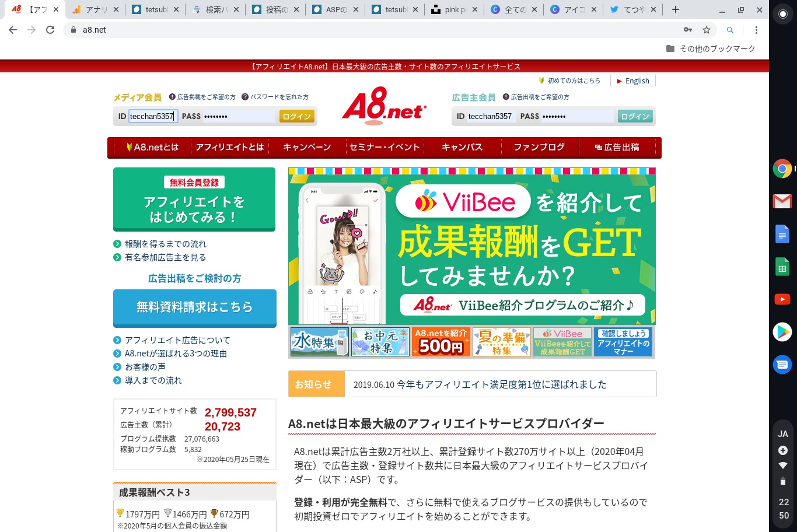
Task: Select the アフィリエイトのマナー thumbnail
Action: pyautogui.click(x=623, y=342)
